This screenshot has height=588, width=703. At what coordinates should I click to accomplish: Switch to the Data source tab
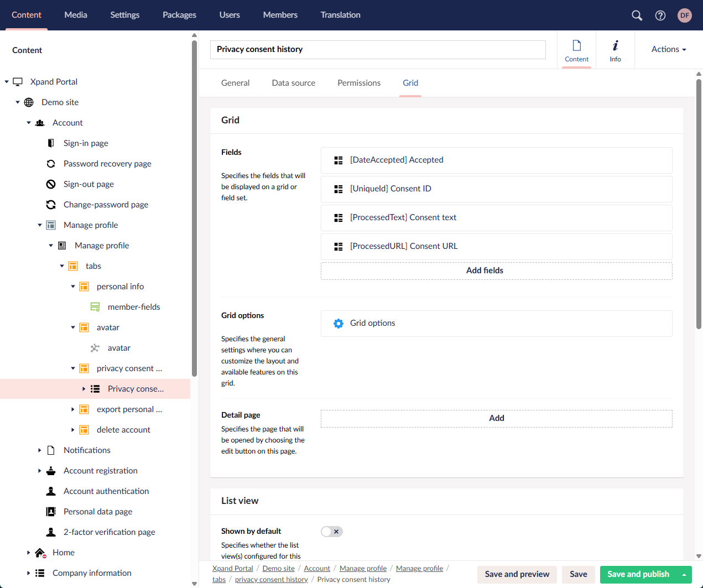(x=293, y=83)
